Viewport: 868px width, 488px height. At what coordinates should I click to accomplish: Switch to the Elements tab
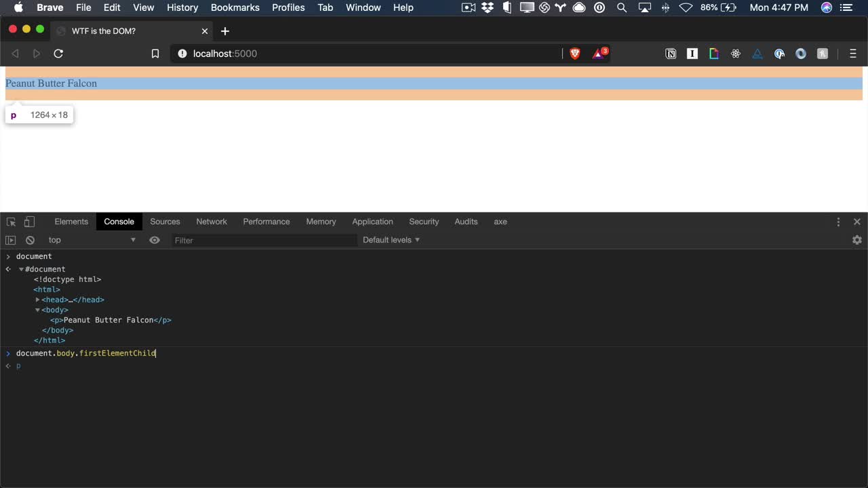71,222
